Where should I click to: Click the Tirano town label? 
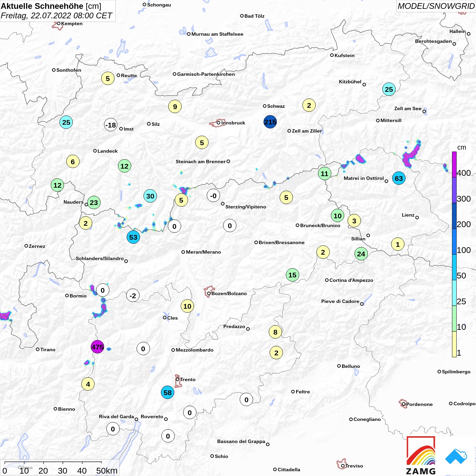48,350
